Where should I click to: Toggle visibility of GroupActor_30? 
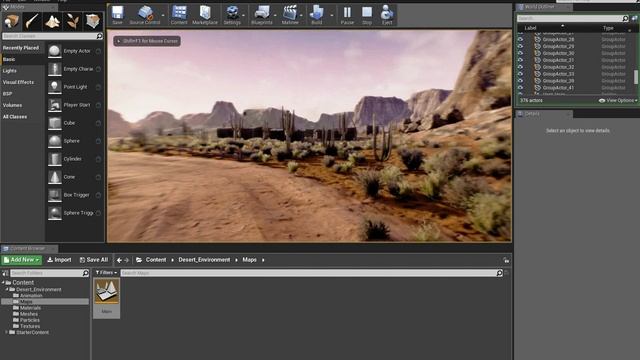click(520, 53)
